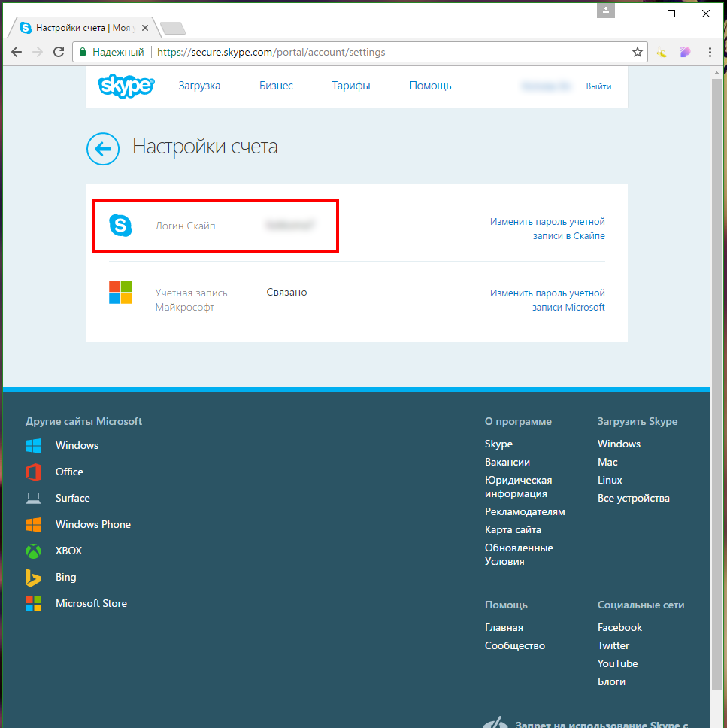This screenshot has height=728, width=727.
Task: Click browser forward arrow button
Action: pos(38,52)
